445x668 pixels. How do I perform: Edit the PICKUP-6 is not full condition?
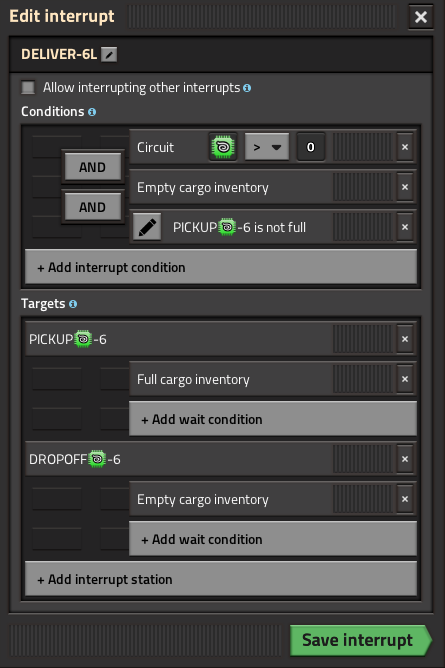click(x=147, y=227)
